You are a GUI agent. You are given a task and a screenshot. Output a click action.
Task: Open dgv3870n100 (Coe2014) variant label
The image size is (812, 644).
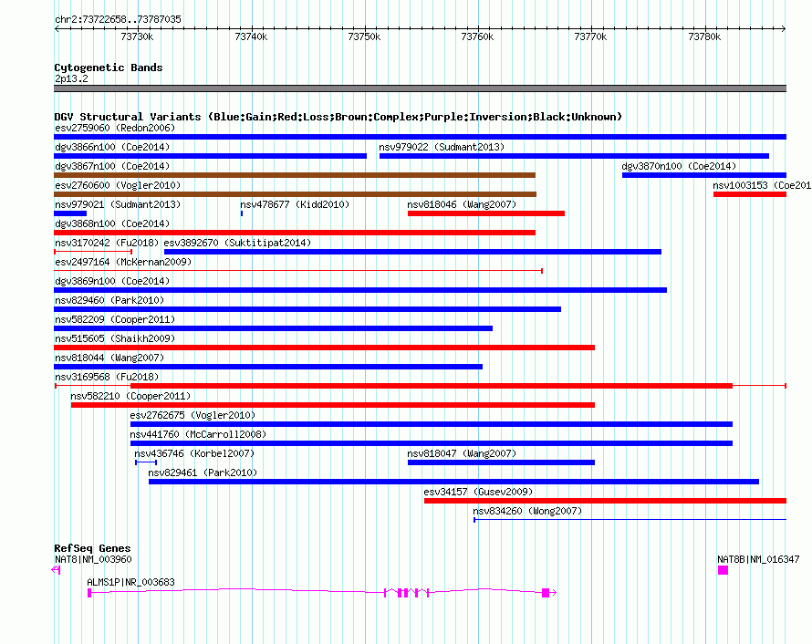679,166
